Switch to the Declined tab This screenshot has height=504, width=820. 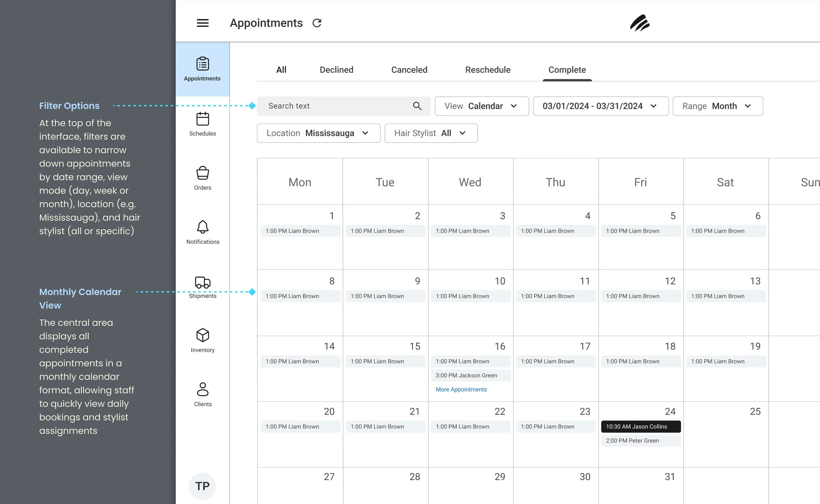(336, 70)
